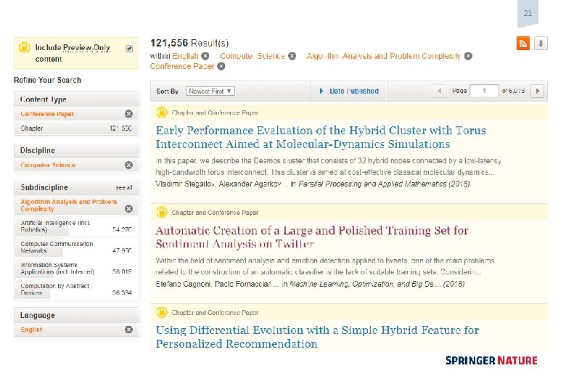Go to the next results page

coord(537,91)
